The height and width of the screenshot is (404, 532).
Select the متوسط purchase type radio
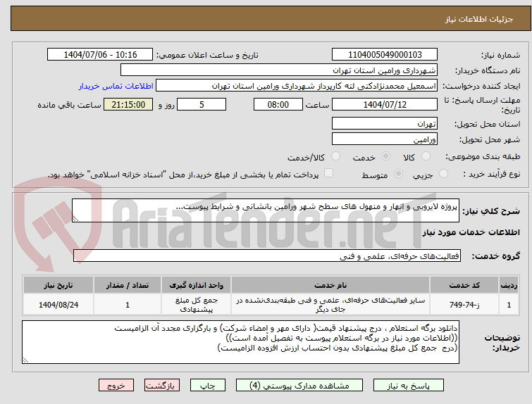(398, 174)
